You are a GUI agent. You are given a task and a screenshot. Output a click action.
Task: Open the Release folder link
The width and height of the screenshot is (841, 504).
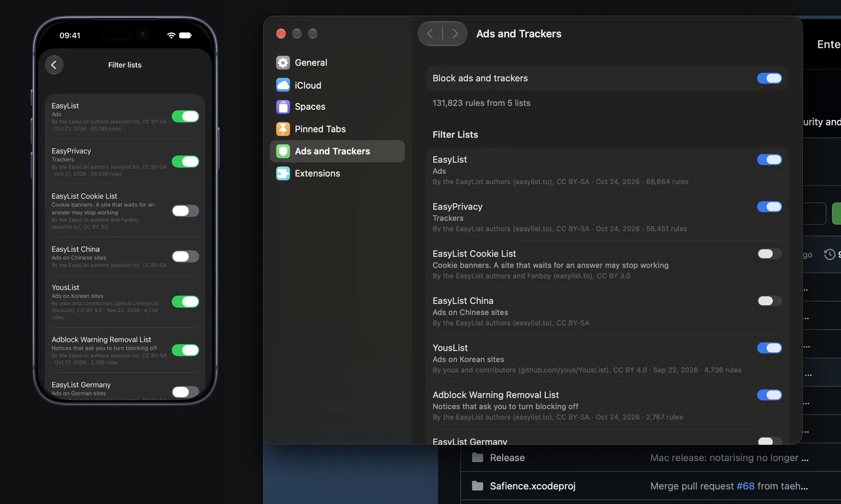(x=507, y=458)
